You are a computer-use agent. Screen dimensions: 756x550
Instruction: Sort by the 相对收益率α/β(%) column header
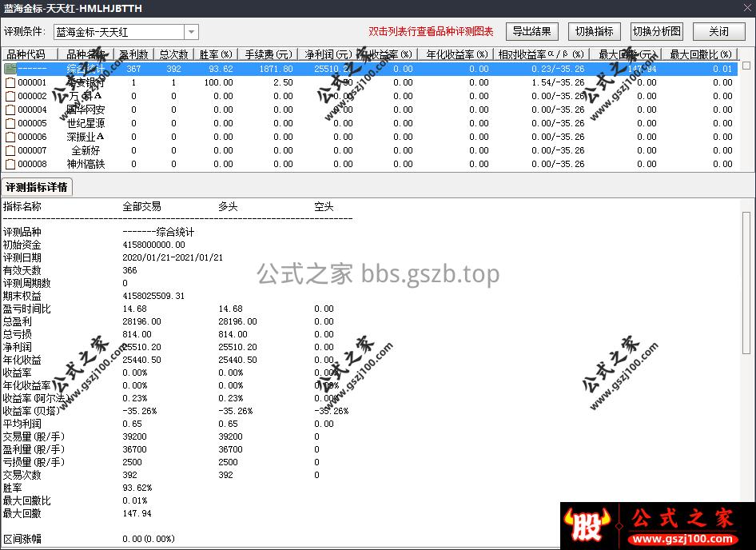click(541, 54)
